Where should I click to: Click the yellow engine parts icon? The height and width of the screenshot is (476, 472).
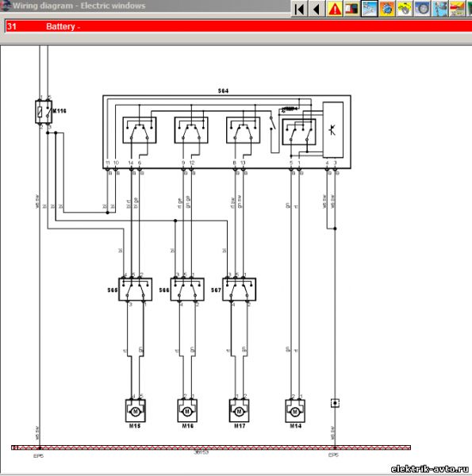[x=405, y=9]
